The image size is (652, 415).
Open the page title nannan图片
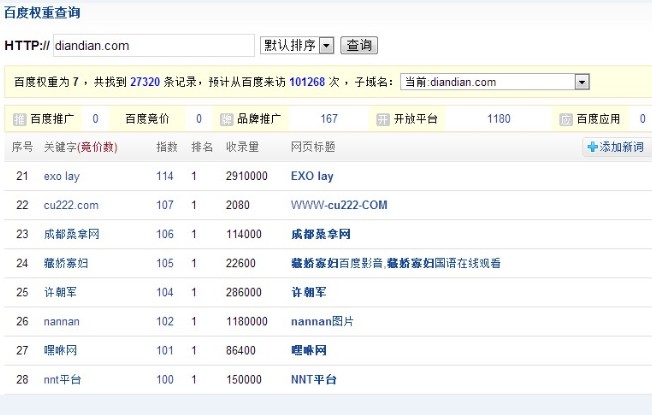(x=322, y=321)
